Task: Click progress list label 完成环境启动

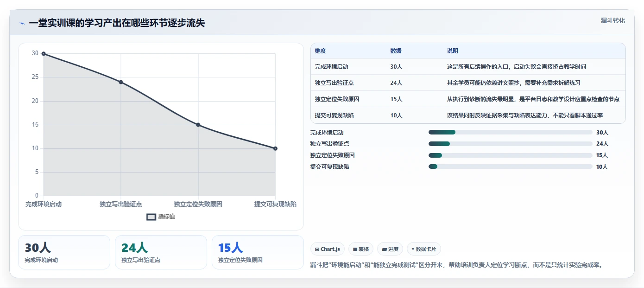Action: 327,133
